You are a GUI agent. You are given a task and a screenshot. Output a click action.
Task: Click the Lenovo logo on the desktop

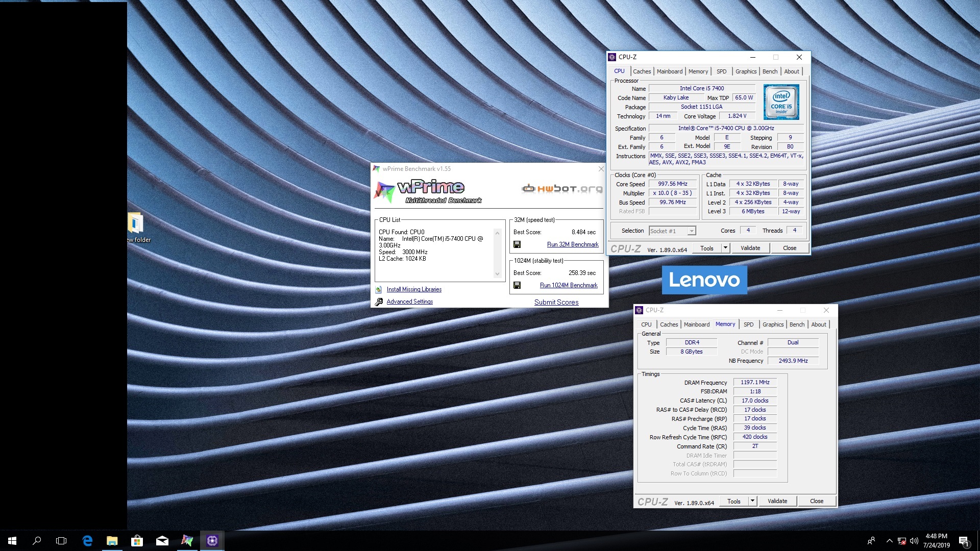[x=704, y=280]
